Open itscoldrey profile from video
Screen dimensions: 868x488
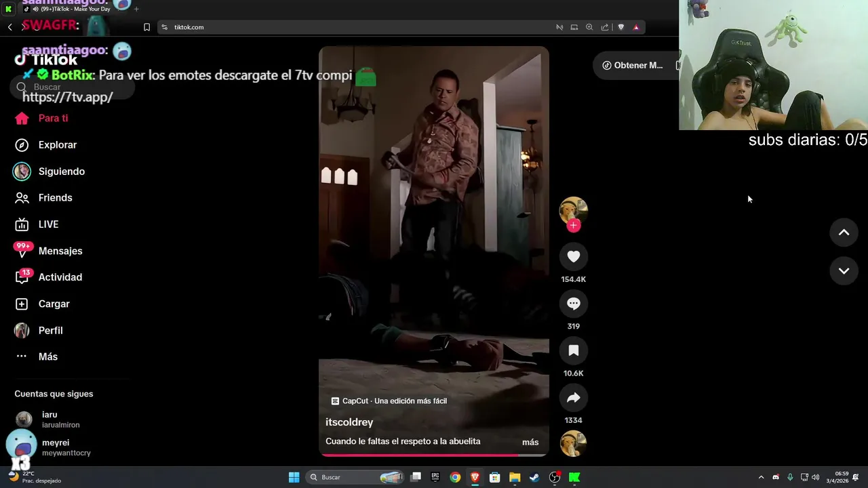click(x=349, y=422)
